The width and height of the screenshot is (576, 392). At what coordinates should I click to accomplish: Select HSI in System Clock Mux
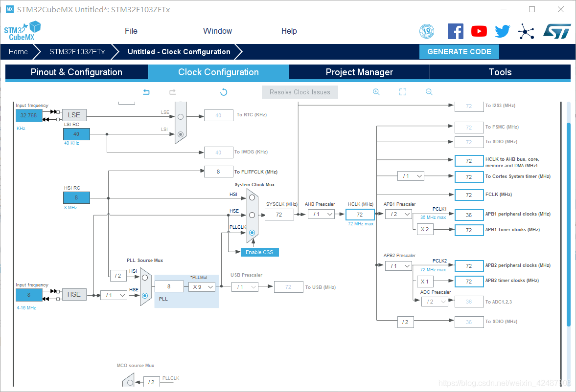[x=252, y=197]
